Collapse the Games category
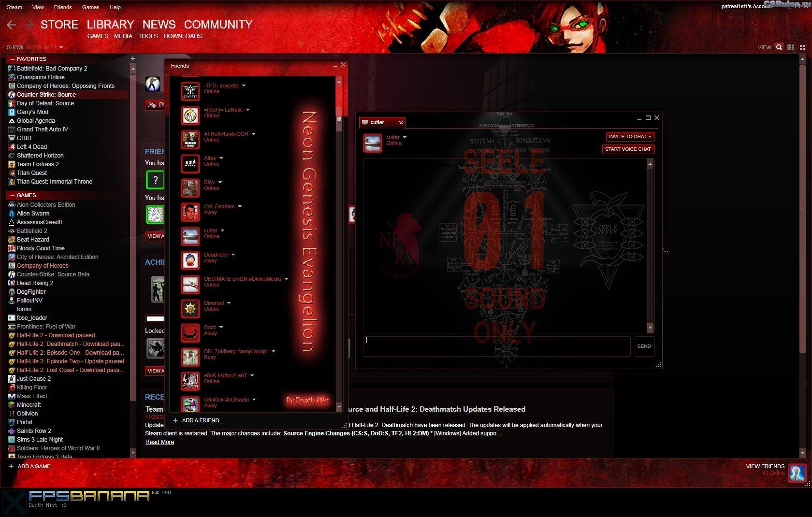Viewport: 812px width, 517px height. (12, 195)
